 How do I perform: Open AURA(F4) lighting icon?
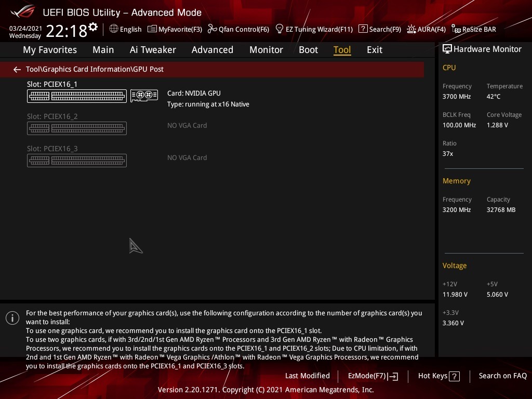tap(411, 29)
